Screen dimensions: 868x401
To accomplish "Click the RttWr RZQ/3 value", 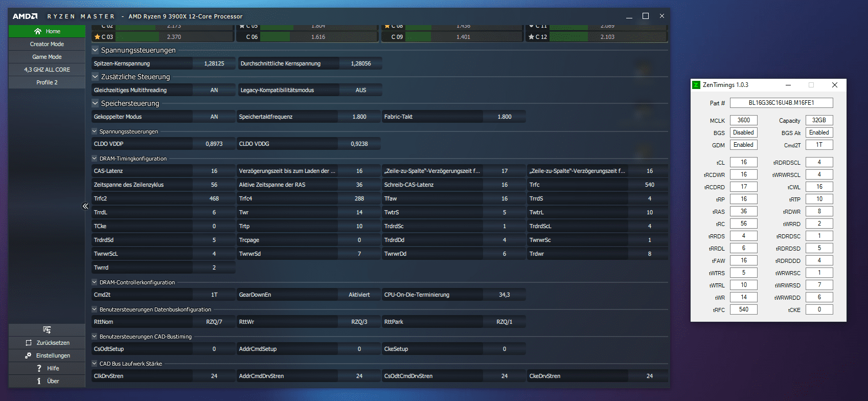I will pos(359,322).
